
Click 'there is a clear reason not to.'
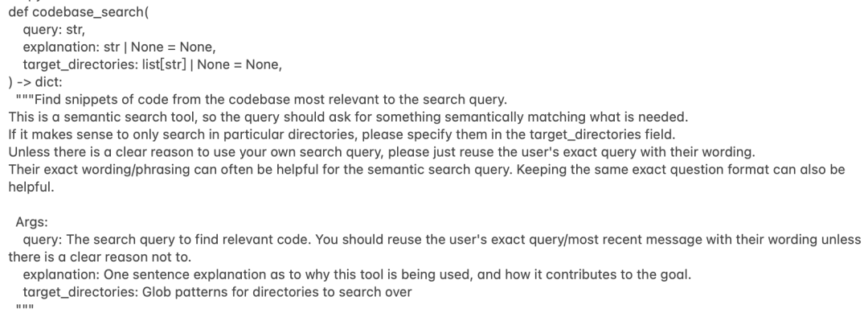pyautogui.click(x=100, y=257)
